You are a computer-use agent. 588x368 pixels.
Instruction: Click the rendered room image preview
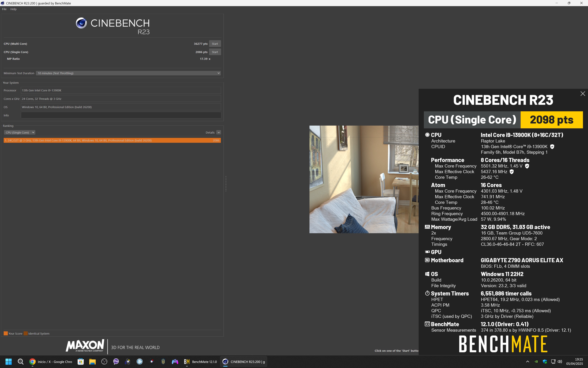click(x=364, y=179)
